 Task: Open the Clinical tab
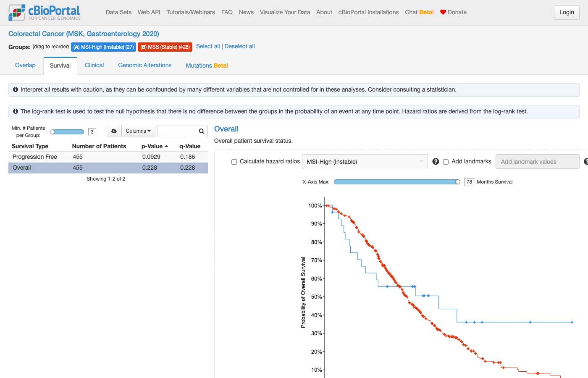click(94, 65)
